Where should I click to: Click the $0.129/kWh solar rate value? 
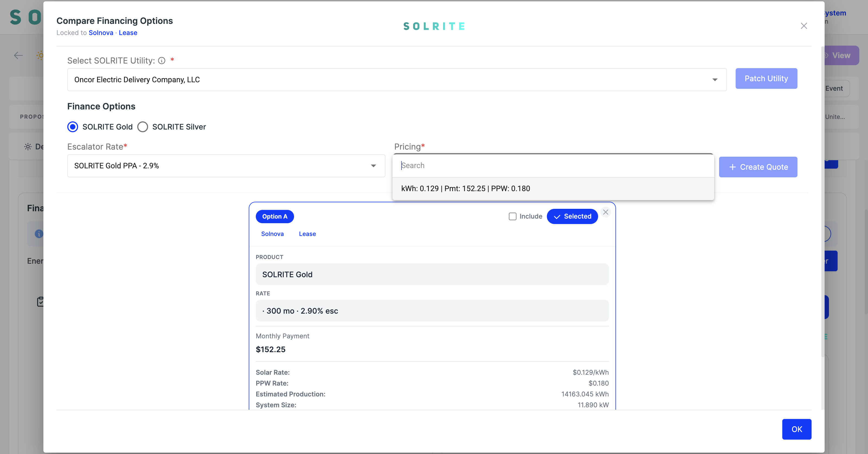pos(590,372)
